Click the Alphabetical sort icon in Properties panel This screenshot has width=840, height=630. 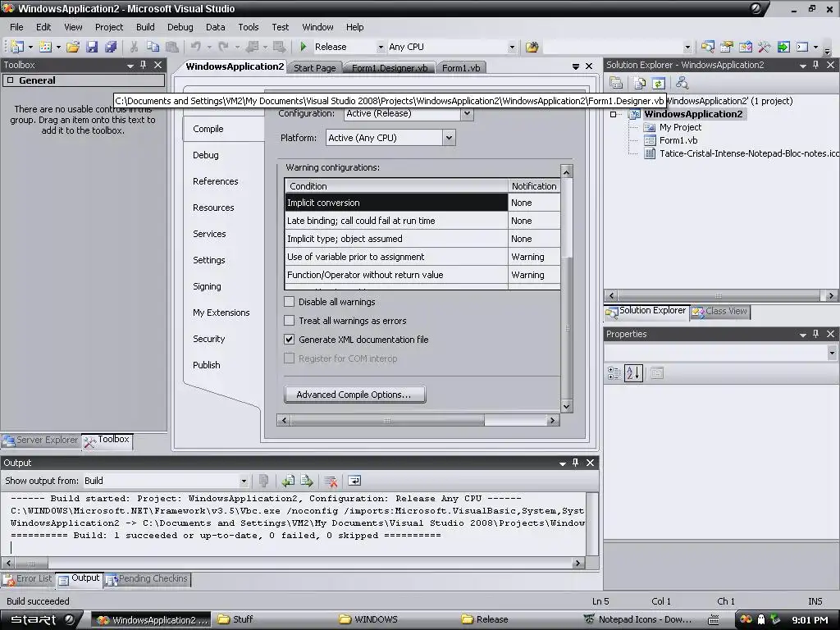tap(633, 373)
